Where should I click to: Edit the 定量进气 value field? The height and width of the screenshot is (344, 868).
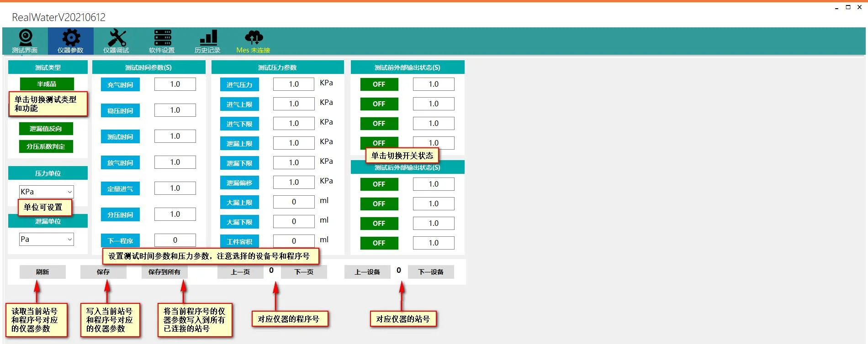(175, 188)
